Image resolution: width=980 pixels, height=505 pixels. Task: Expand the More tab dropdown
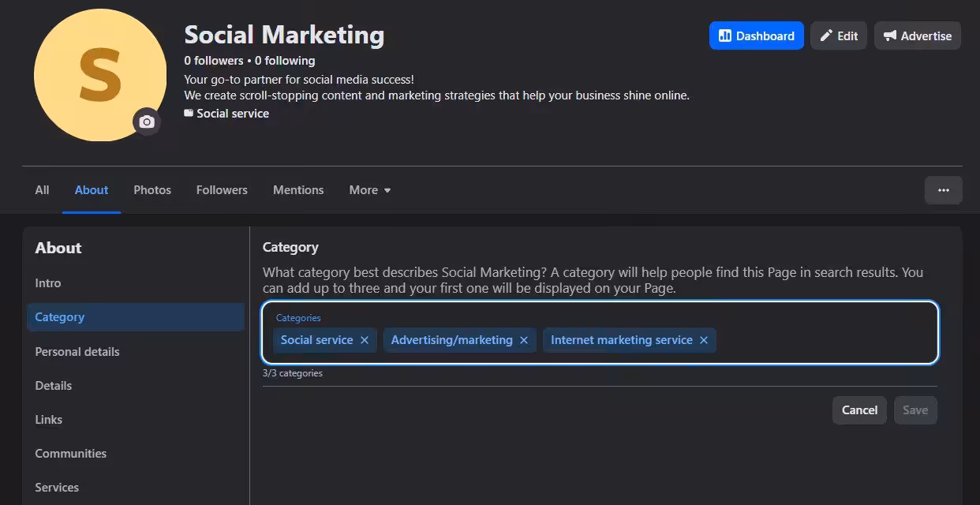[370, 190]
